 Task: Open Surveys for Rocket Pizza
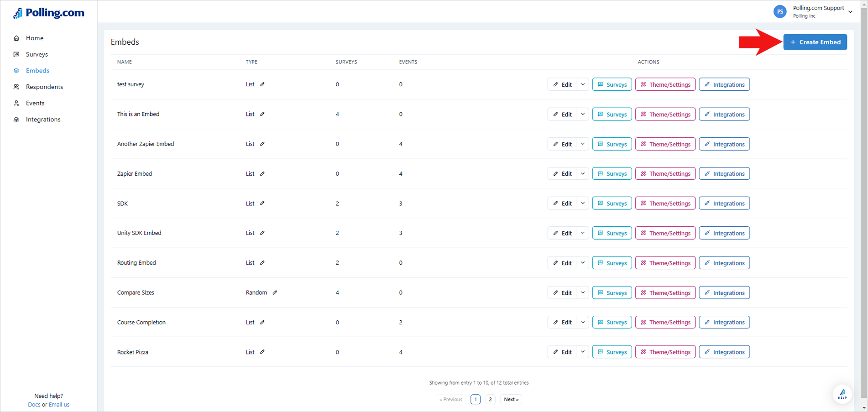(612, 352)
